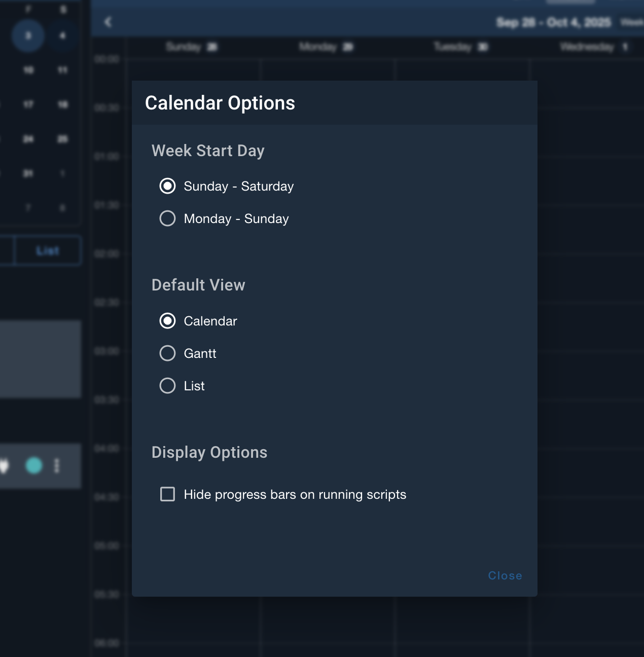Switch to the List tab in sidebar

48,250
